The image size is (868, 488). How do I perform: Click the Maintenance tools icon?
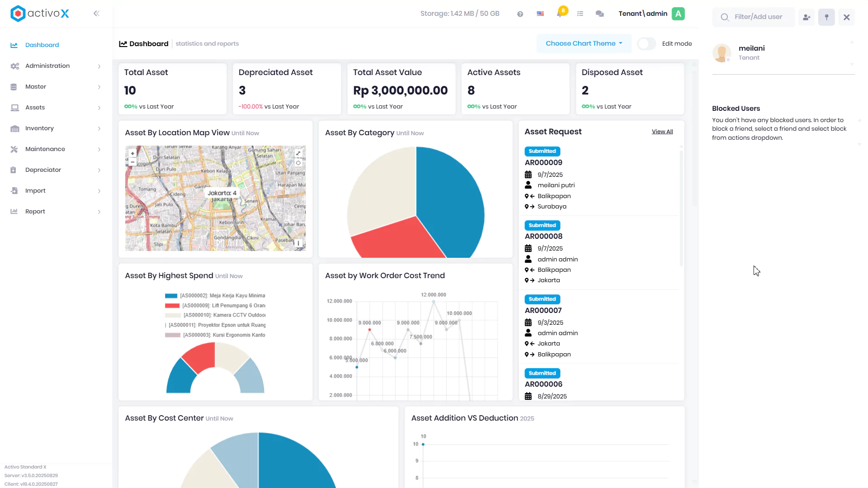(14, 149)
